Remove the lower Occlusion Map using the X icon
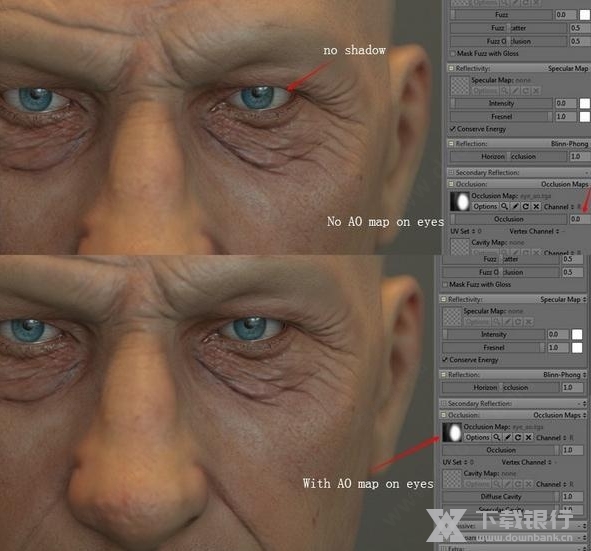The width and height of the screenshot is (591, 551). pyautogui.click(x=529, y=437)
